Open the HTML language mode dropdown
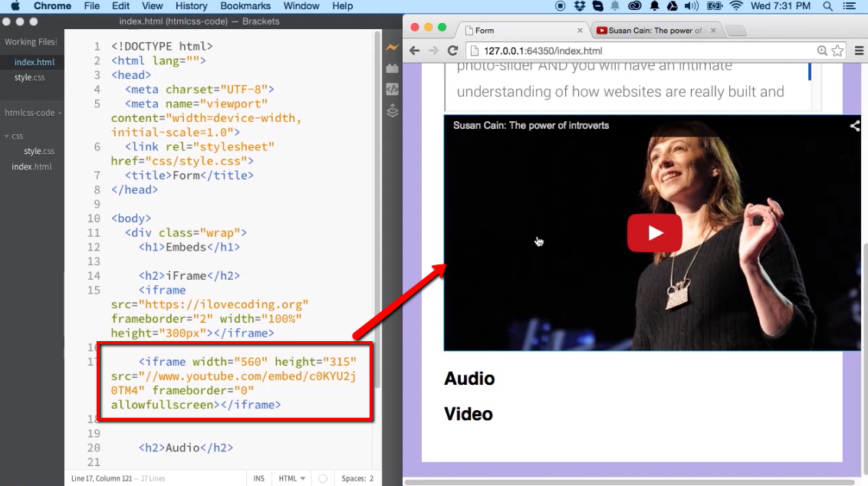 pyautogui.click(x=292, y=478)
